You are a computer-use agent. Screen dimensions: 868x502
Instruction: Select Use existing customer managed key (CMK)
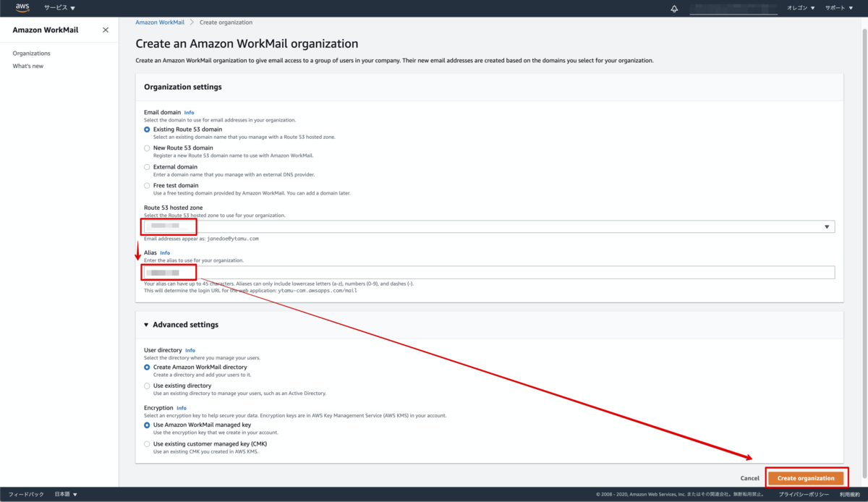coord(147,444)
